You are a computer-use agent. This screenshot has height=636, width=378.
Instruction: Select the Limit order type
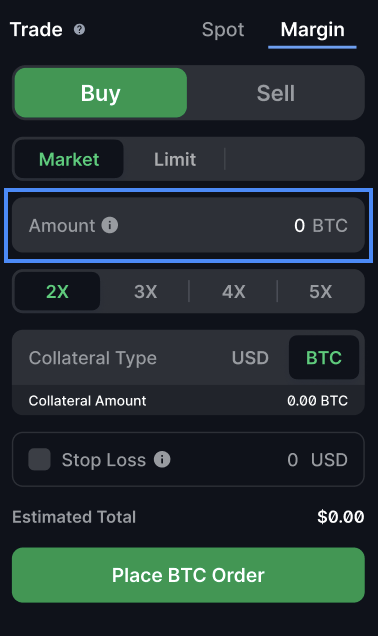point(175,159)
